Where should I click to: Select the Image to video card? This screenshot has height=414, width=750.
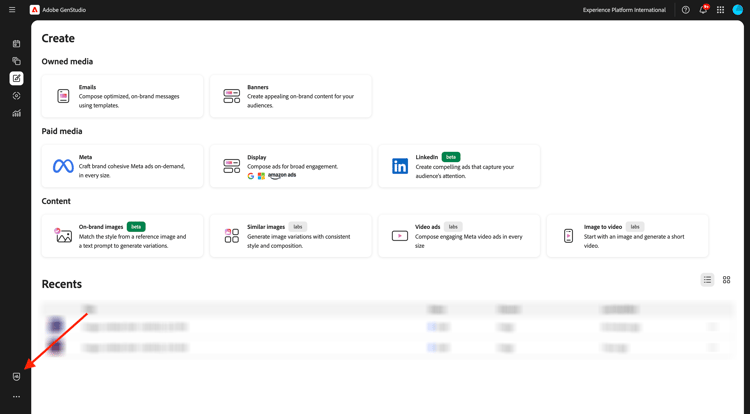(628, 236)
